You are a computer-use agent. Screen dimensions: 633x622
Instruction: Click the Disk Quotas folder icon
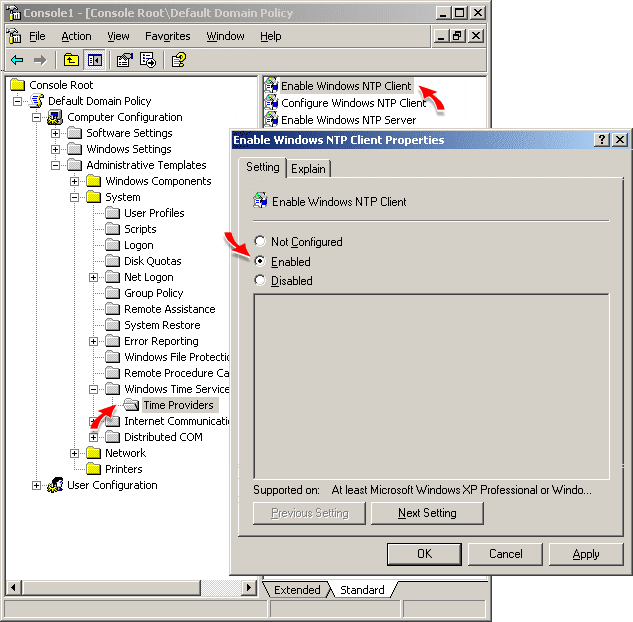pos(113,261)
